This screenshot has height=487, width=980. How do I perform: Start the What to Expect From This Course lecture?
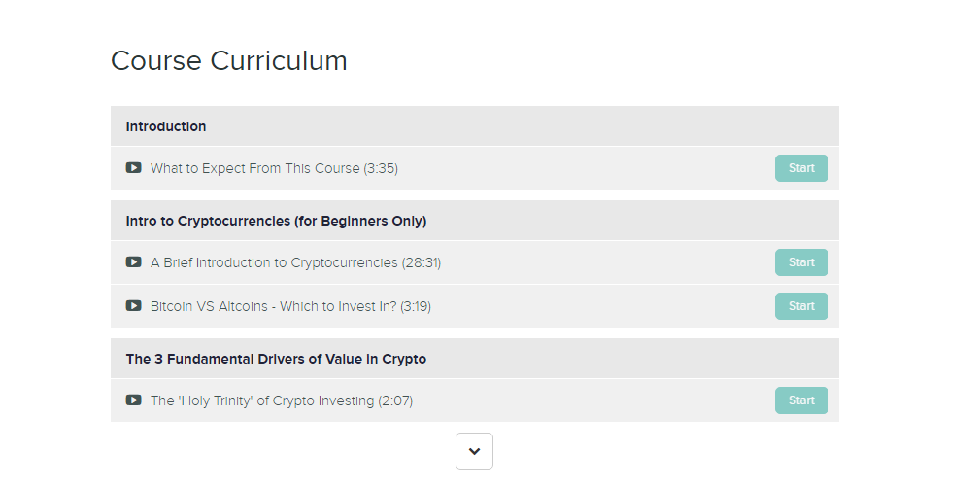[801, 168]
